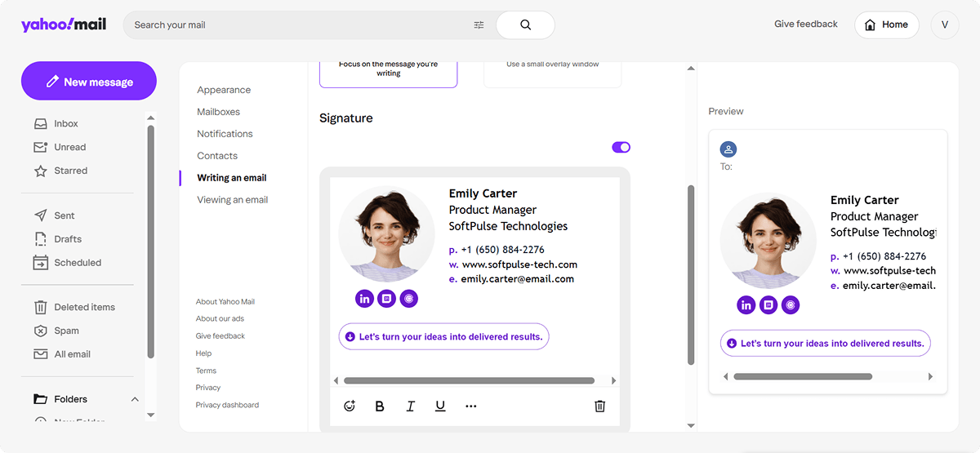980x453 pixels.
Task: Click the magnifier search button
Action: (x=525, y=25)
